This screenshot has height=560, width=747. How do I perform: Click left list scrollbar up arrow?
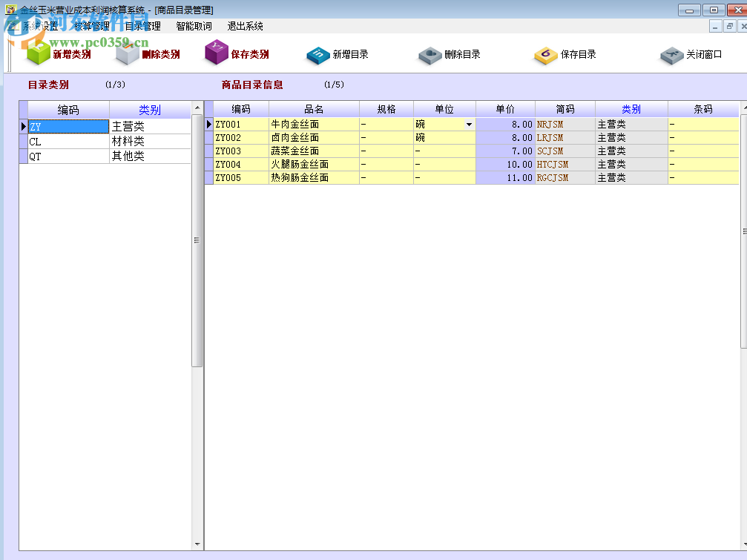click(x=197, y=108)
